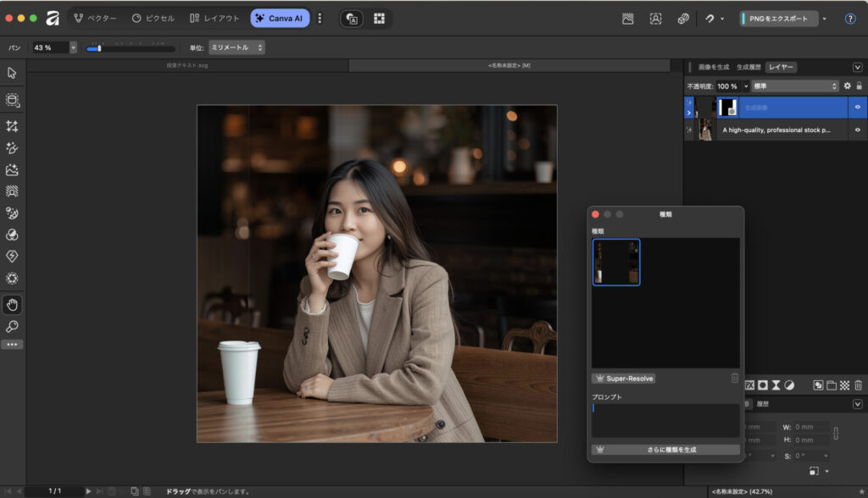The image size is (868, 498).
Task: Select the Hand pan tool
Action: 12,305
